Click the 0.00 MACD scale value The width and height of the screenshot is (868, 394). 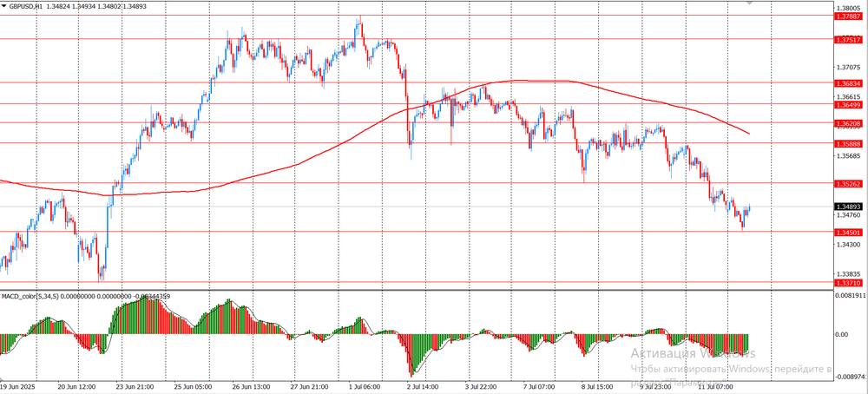coord(842,334)
